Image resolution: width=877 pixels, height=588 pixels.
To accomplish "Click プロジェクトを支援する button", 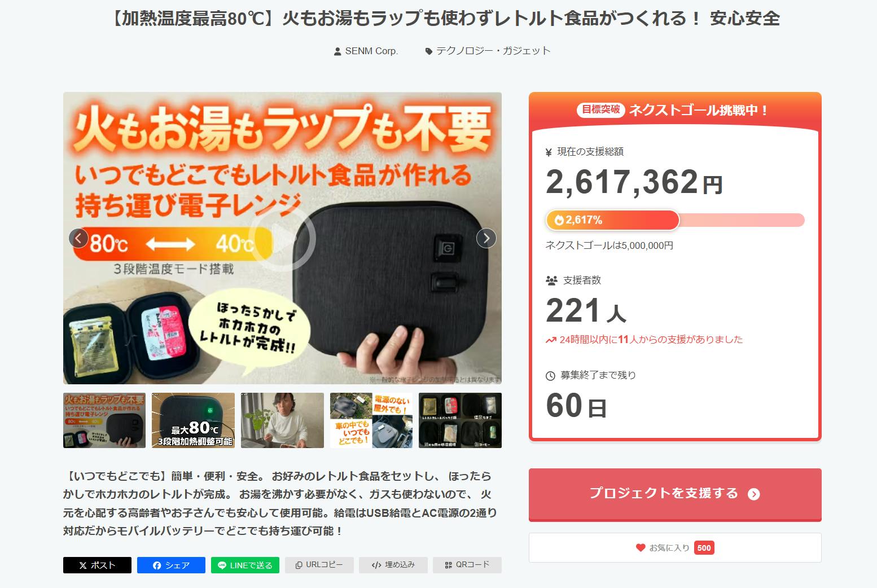I will pyautogui.click(x=675, y=494).
